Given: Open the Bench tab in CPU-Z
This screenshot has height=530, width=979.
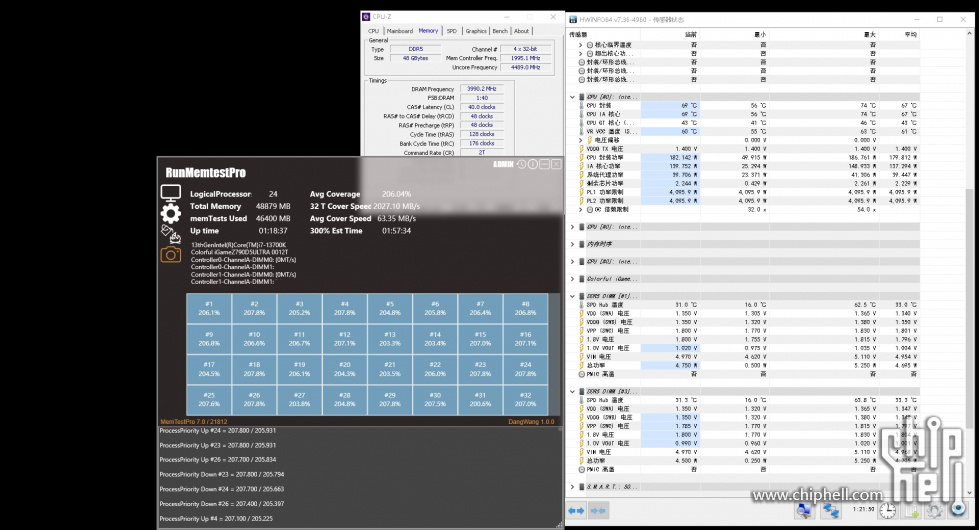Looking at the screenshot, I should pos(500,31).
